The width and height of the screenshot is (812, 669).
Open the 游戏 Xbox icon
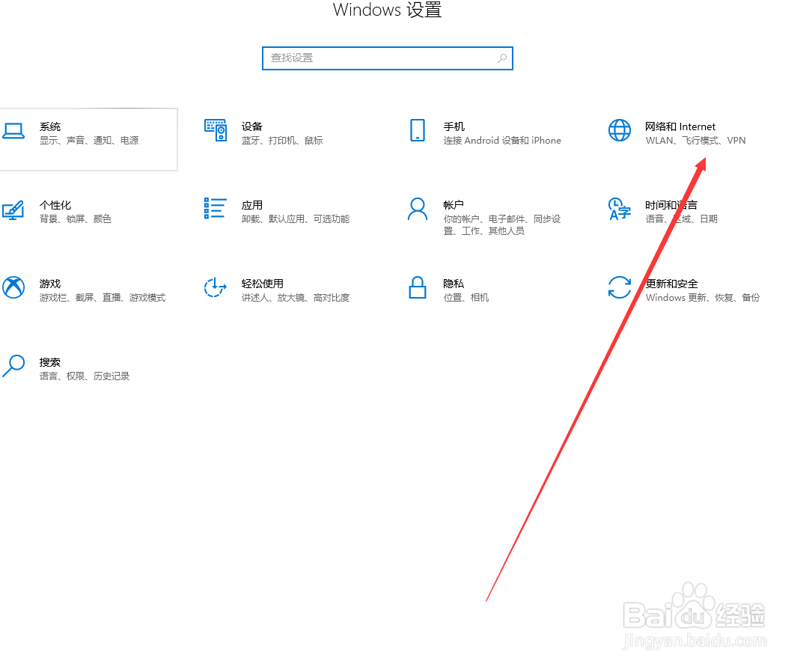[13, 287]
